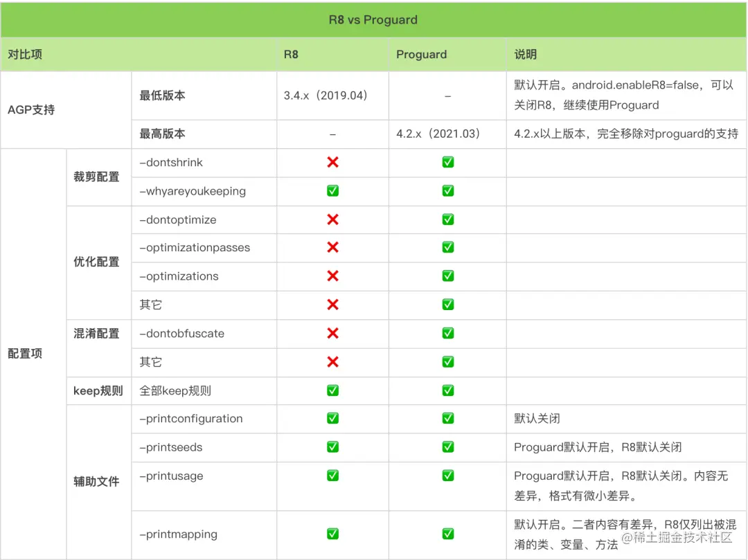The image size is (748, 560).
Task: Click the Proguard check for -printusage
Action: click(448, 475)
